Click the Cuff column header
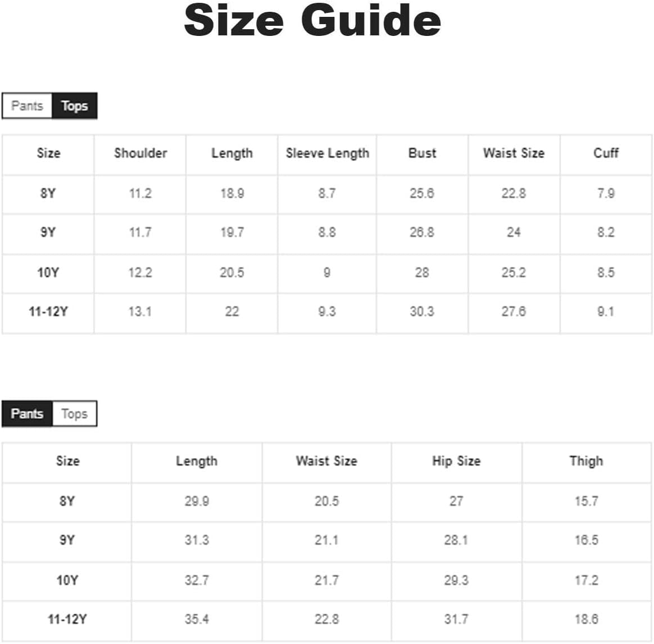Viewport: 654px width, 644px height. pyautogui.click(x=606, y=153)
